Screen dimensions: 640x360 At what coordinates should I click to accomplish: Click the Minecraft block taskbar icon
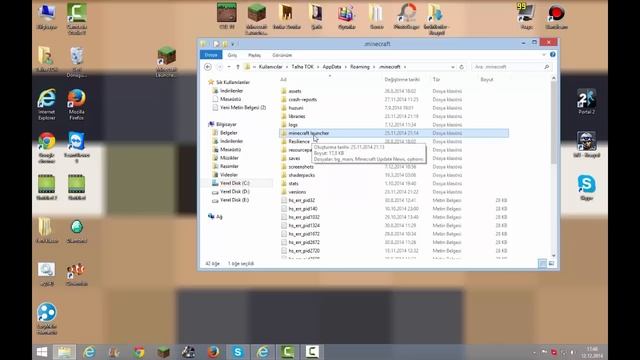point(164,352)
